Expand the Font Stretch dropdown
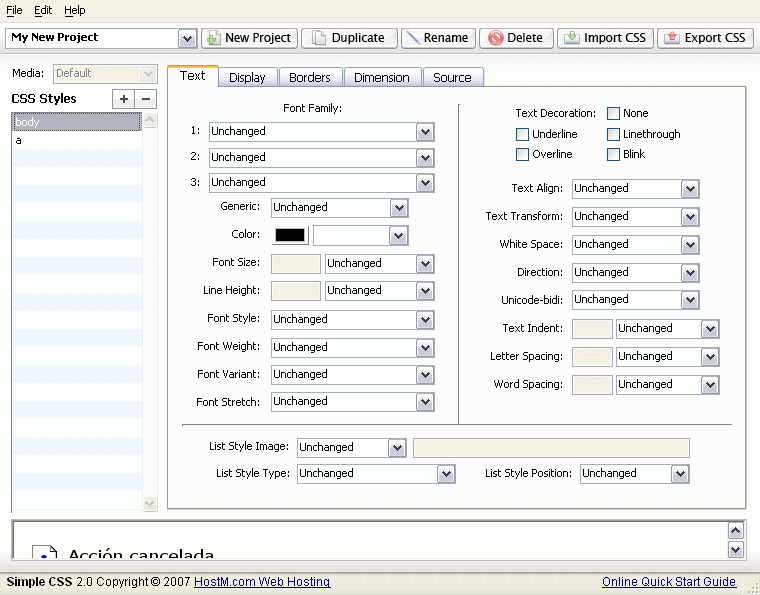This screenshot has width=760, height=595. (x=425, y=402)
